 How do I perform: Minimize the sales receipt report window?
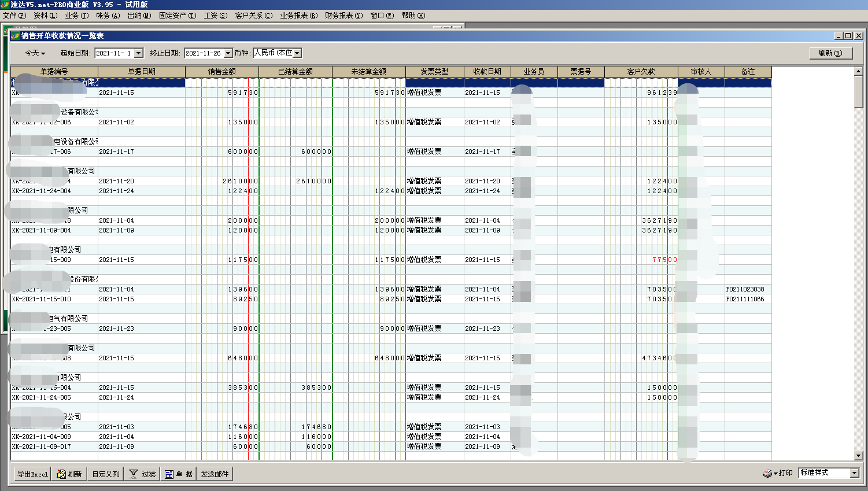(839, 36)
